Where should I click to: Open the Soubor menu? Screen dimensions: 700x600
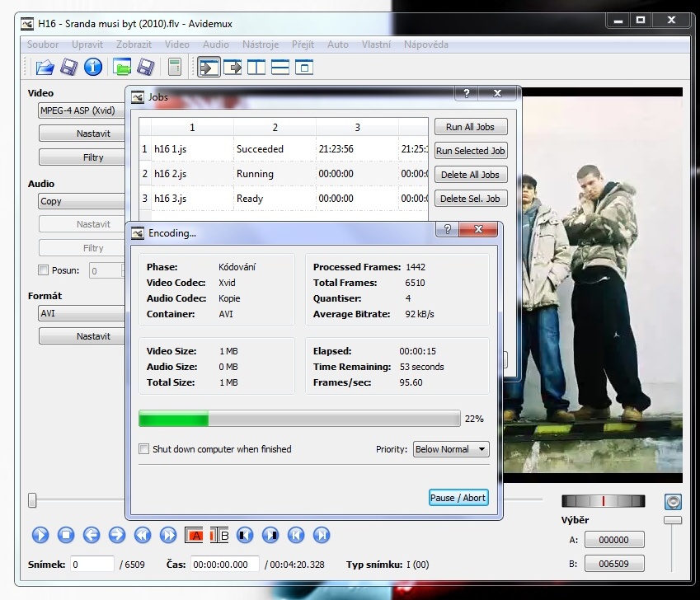(x=43, y=45)
